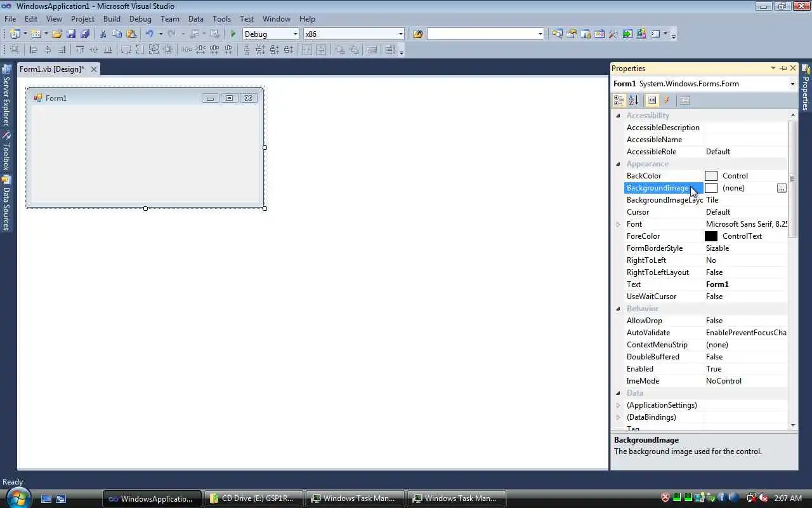Click the empty toolbar Find combo box
Viewport: 812px width, 508px height.
(x=486, y=34)
